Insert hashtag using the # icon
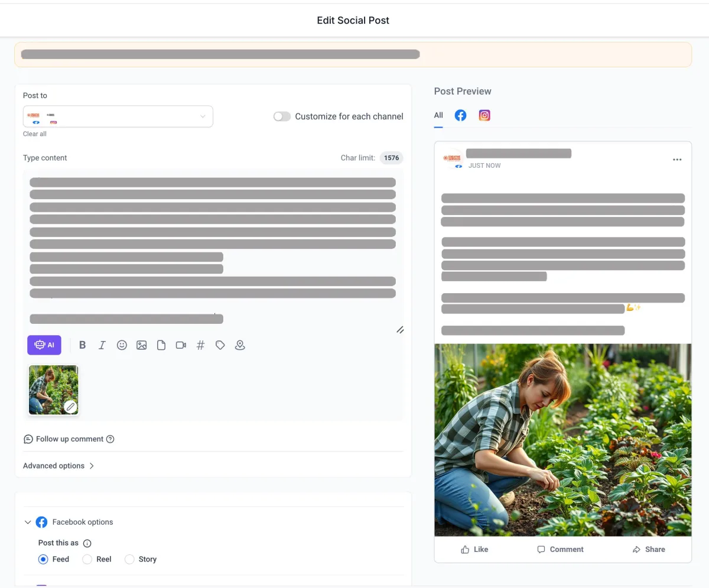709x588 pixels. click(x=200, y=345)
